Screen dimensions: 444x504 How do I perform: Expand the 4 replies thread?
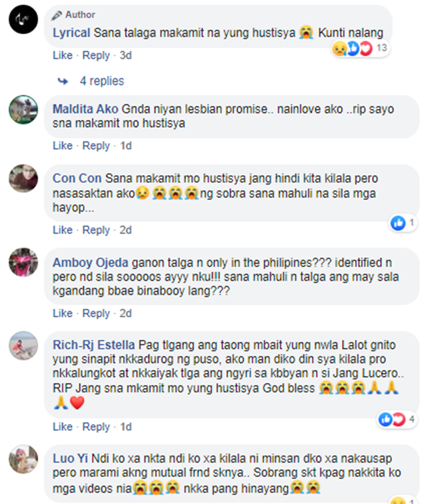[102, 81]
